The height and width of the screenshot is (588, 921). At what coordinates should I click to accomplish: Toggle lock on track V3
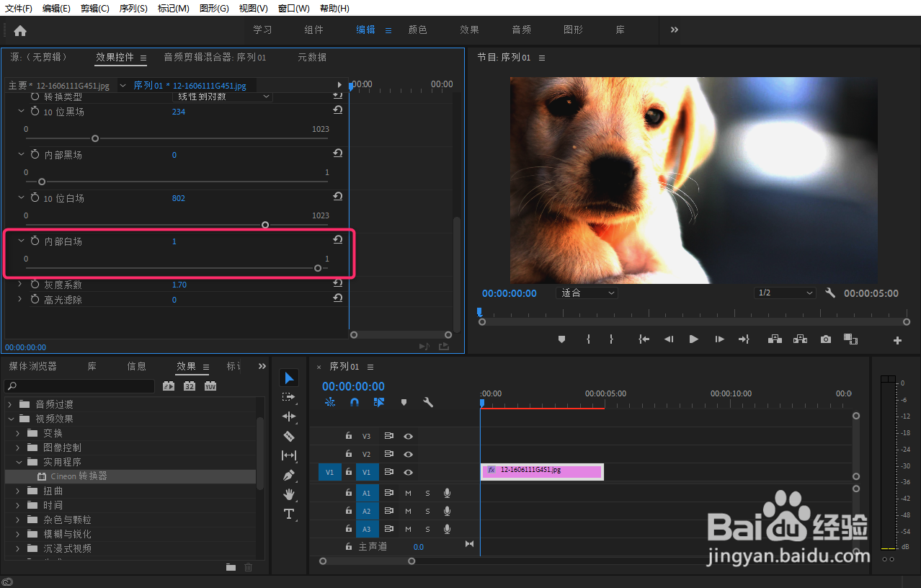click(x=348, y=436)
